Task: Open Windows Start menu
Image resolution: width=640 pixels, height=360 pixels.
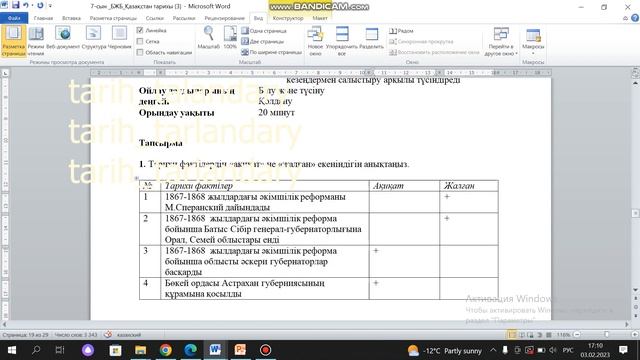Action: click(11, 350)
